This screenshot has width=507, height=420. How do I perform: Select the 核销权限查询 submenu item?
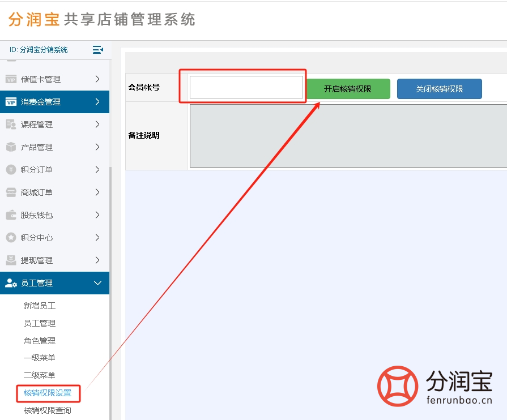point(48,410)
